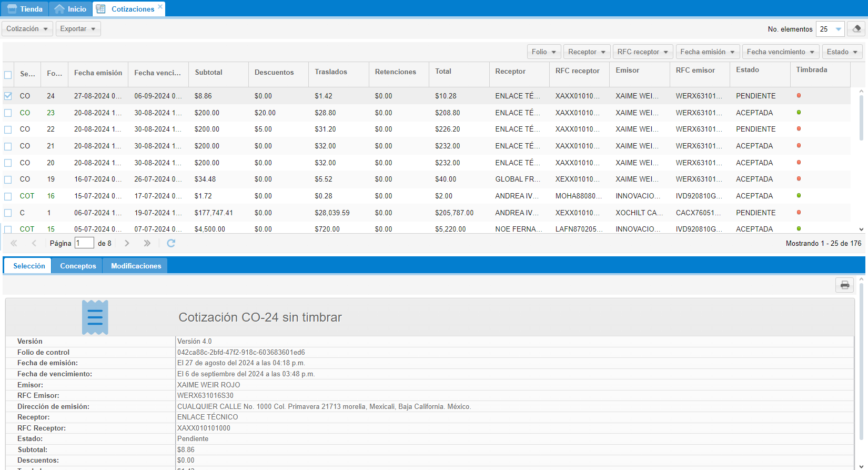This screenshot has height=470, width=868.
Task: Click the quotation document icon in the detail header
Action: [x=95, y=317]
